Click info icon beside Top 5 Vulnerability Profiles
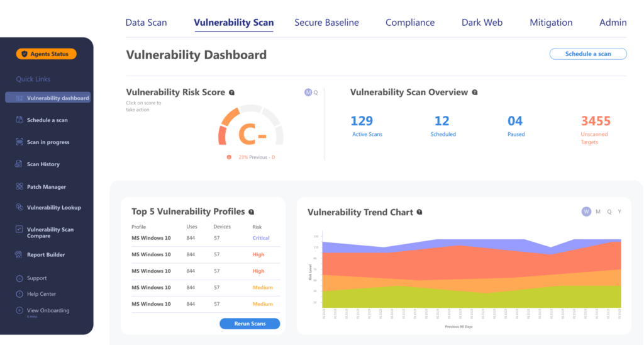Viewport: 644px width, 345px height. pos(252,212)
